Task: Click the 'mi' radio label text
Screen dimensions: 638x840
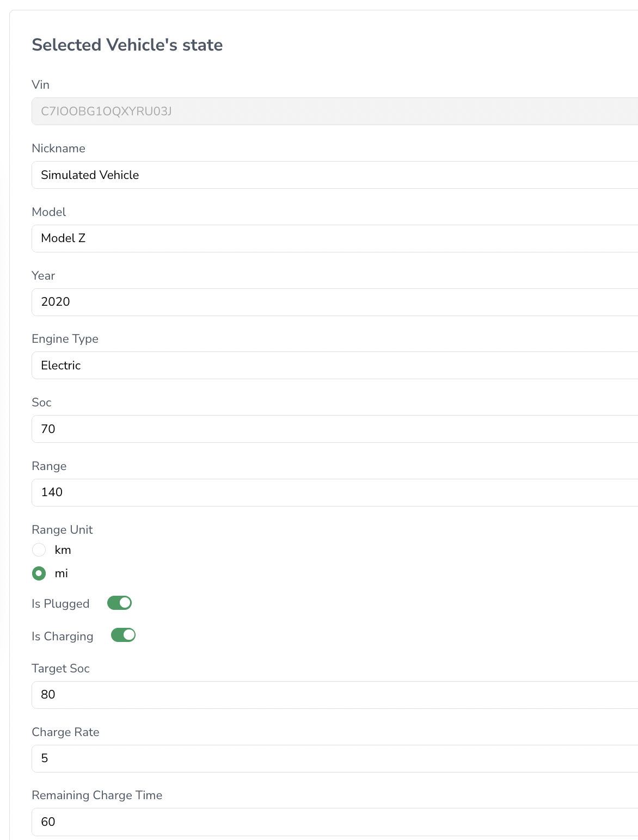Action: click(x=62, y=573)
